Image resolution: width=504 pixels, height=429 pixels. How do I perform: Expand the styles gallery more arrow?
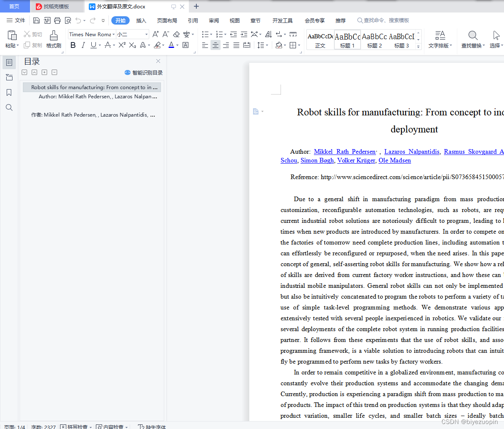tap(419, 47)
